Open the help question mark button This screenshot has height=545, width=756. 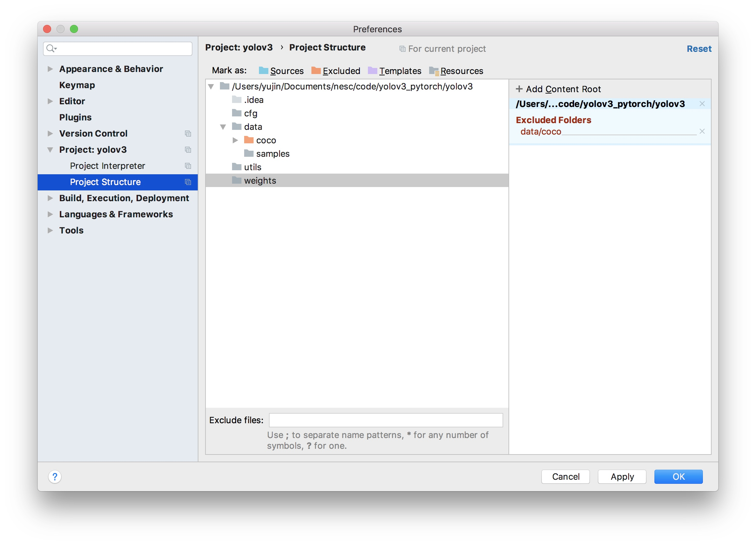pyautogui.click(x=55, y=476)
